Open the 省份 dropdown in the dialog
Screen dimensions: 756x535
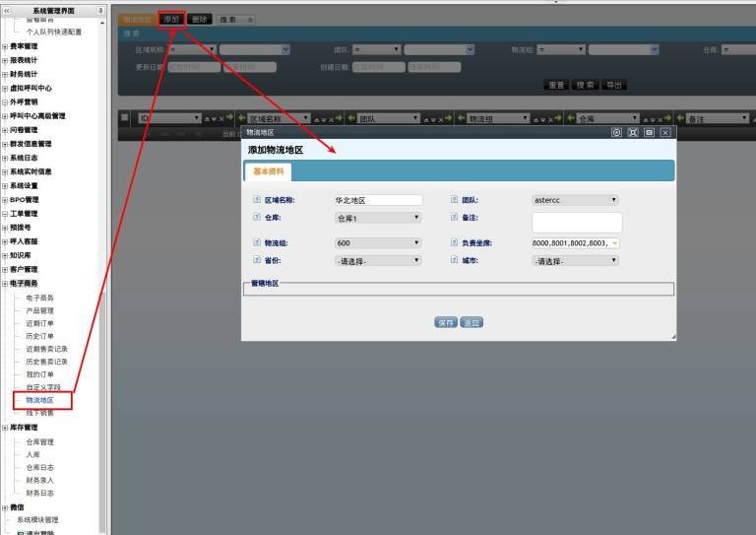(378, 260)
